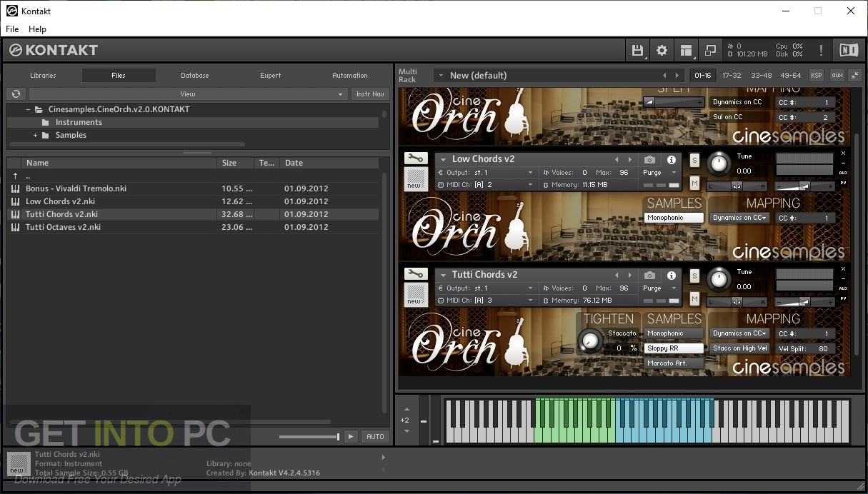Open Options via the gear icon
Screen dimensions: 868x494
[662, 50]
